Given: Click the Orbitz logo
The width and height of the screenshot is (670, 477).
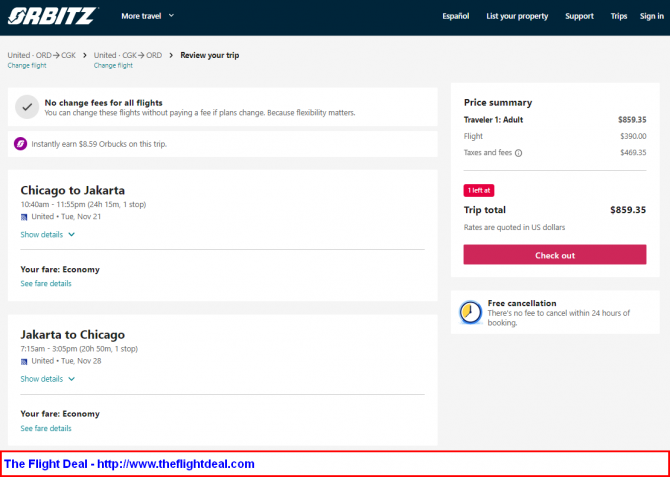Looking at the screenshot, I should coord(51,16).
